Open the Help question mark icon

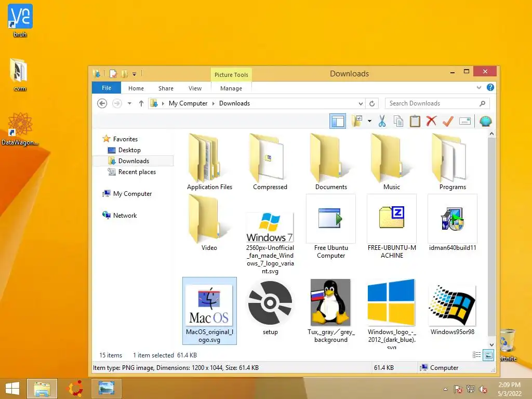pos(490,87)
